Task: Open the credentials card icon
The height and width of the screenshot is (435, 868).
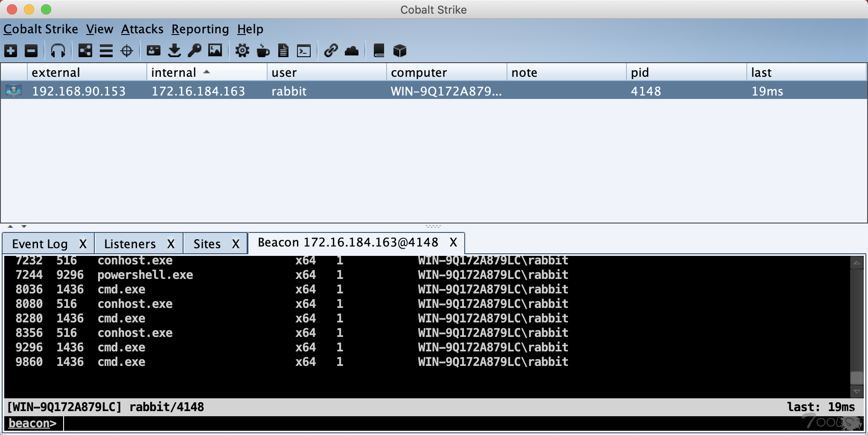Action: pyautogui.click(x=154, y=51)
